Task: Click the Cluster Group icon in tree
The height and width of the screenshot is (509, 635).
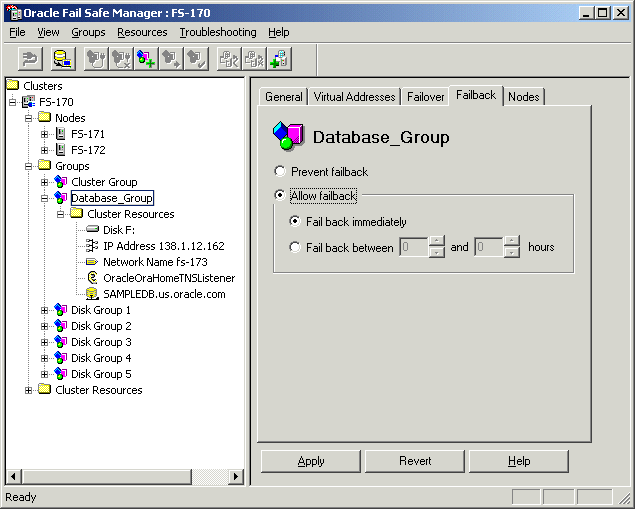Action: [x=60, y=182]
